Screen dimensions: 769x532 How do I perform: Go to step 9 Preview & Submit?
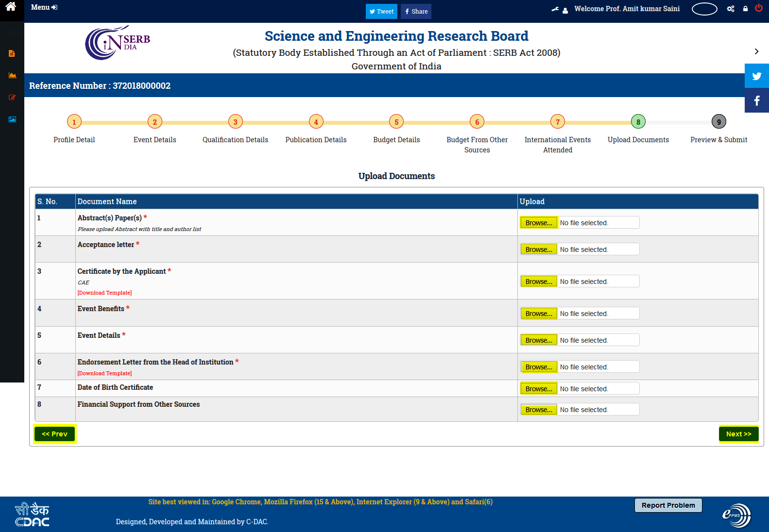[719, 122]
